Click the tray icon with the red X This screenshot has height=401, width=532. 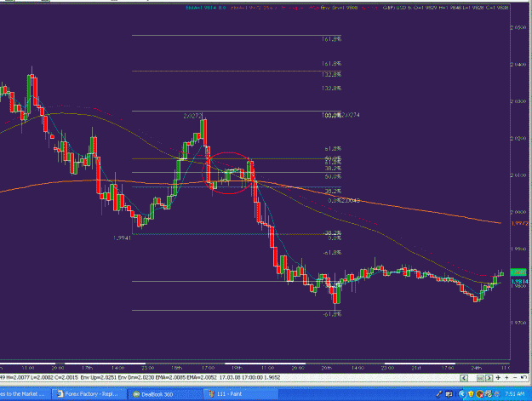coord(480,394)
